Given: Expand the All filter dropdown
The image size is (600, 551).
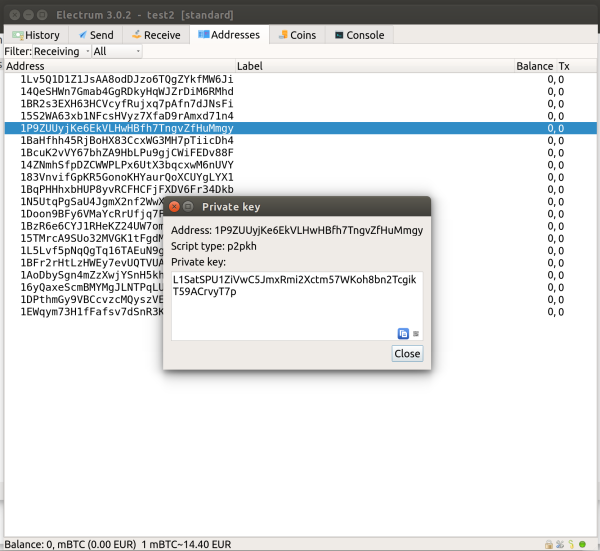Looking at the screenshot, I should coord(116,51).
